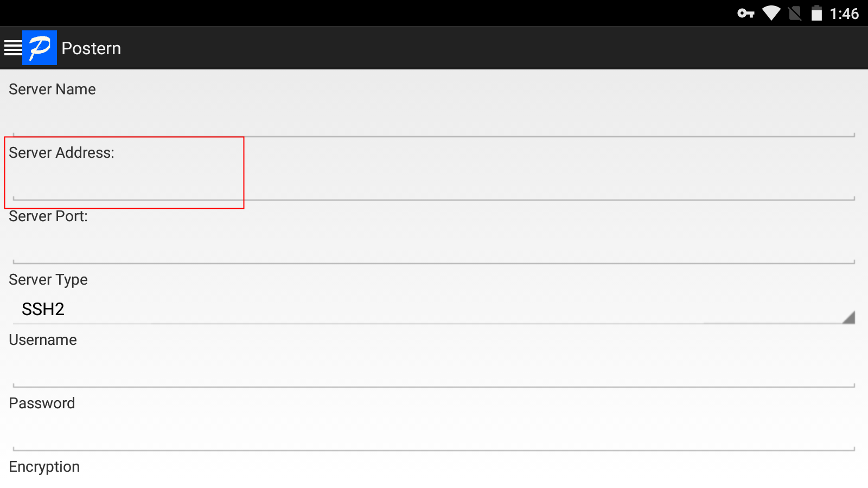
Task: Tap the Wi-Fi signal status icon
Action: pyautogui.click(x=771, y=14)
